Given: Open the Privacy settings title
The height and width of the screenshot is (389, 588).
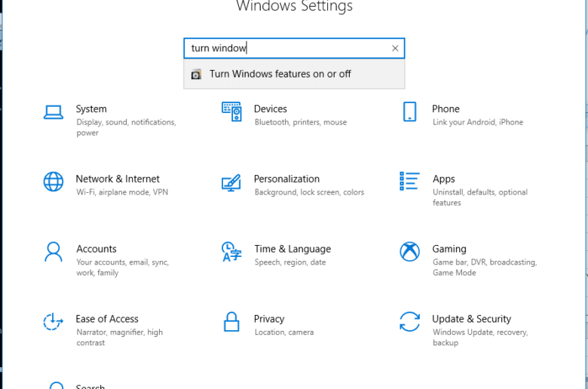Looking at the screenshot, I should [269, 319].
